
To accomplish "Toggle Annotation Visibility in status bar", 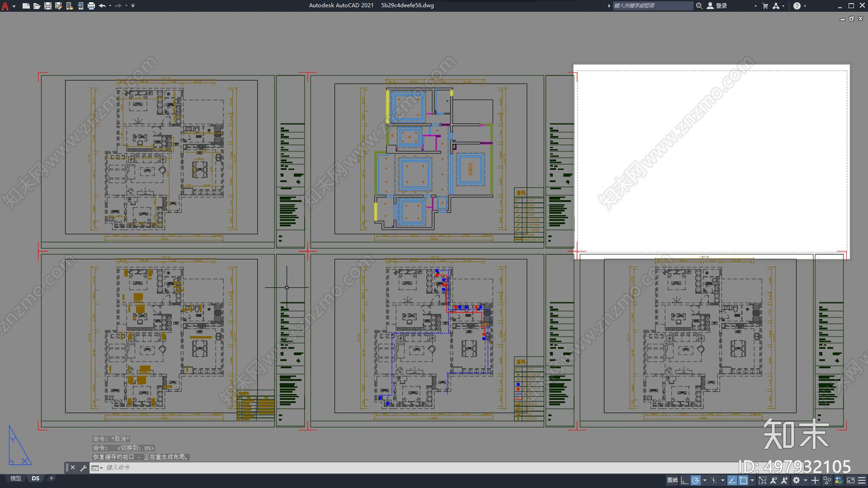I will coord(774,480).
